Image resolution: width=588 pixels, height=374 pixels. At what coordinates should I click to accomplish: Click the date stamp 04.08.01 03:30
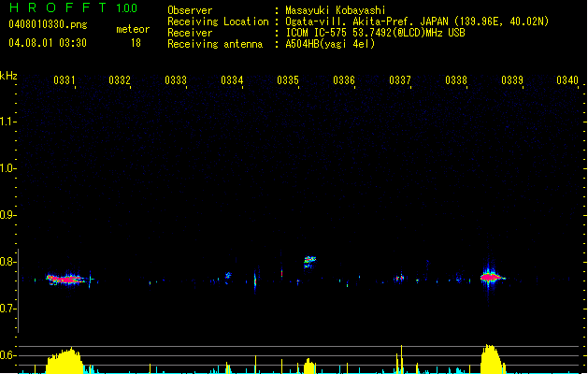click(48, 43)
